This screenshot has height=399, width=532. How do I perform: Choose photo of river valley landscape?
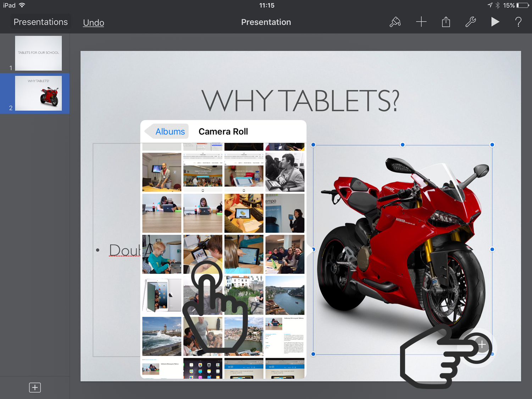[285, 295]
